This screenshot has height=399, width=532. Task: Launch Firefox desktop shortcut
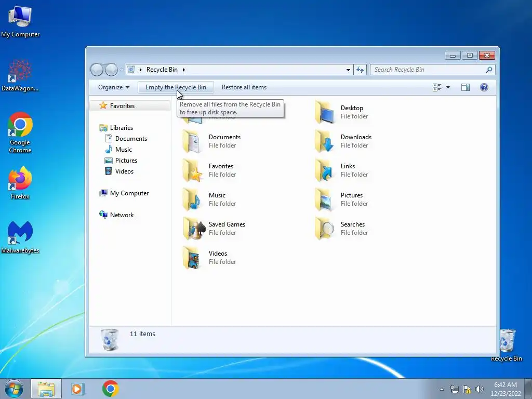tap(20, 182)
